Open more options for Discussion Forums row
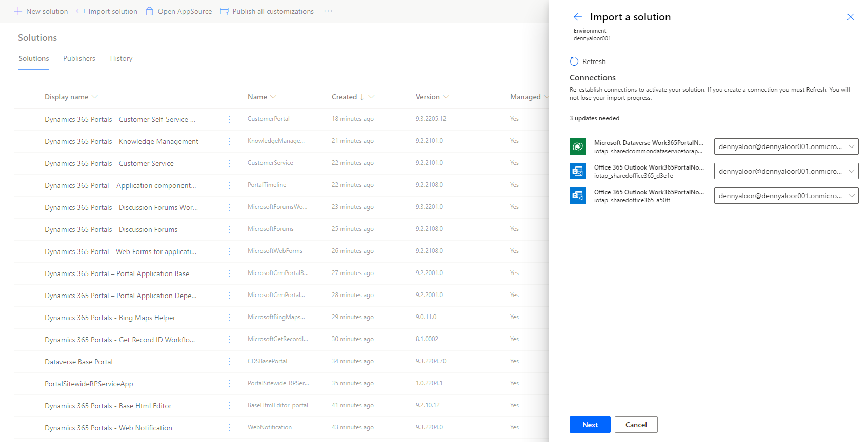 pos(229,229)
